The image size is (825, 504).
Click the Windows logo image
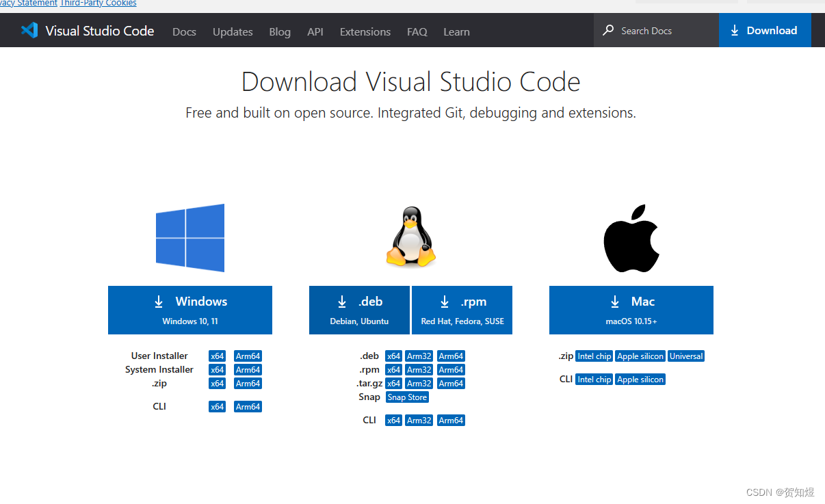click(190, 238)
